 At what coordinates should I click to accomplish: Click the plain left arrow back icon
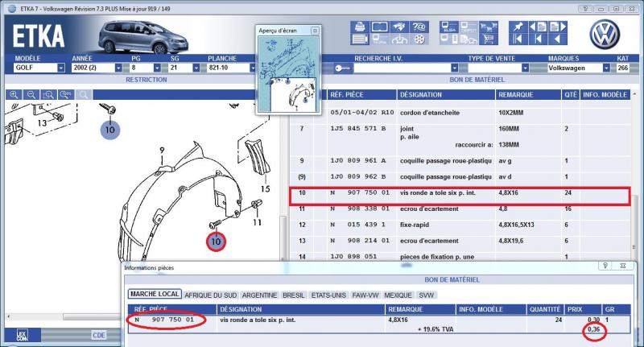point(558,39)
